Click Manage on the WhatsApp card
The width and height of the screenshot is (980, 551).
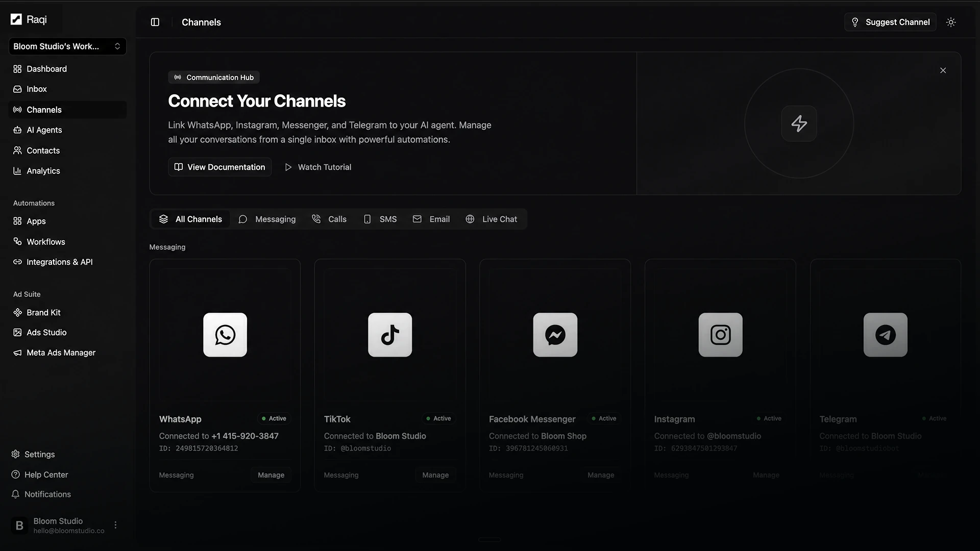point(271,475)
